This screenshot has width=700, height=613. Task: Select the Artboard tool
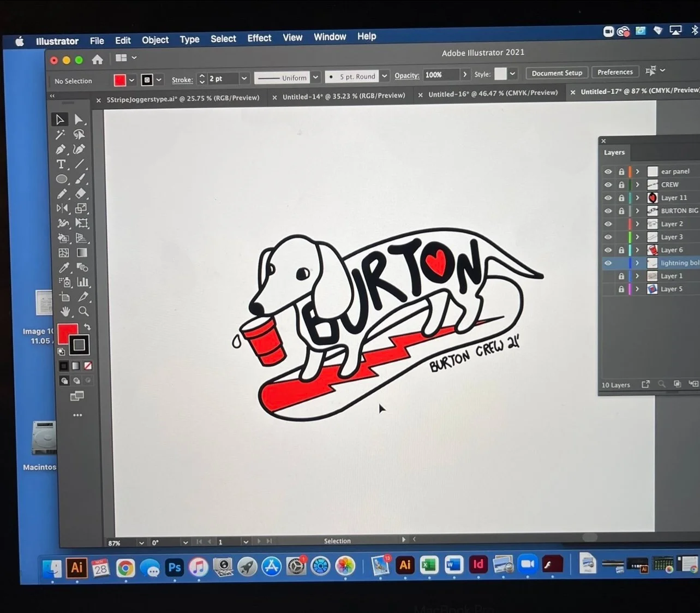pyautogui.click(x=65, y=297)
